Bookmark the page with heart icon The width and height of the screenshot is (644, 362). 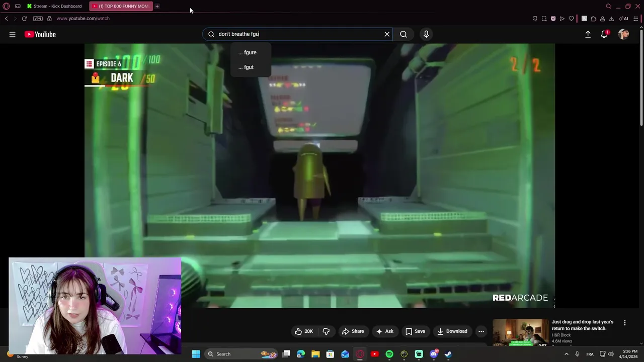pos(571,19)
